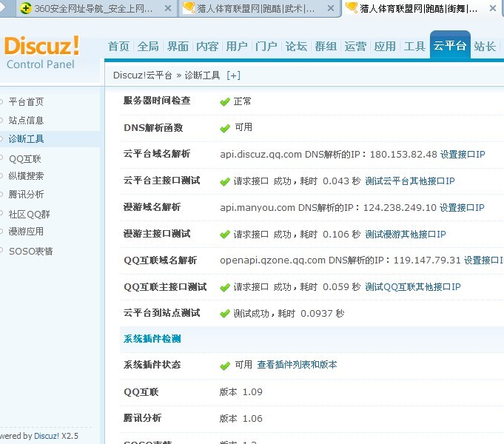The image size is (504, 444).
Task: Click the green check beside 服务器时间检查
Action: pos(225,102)
